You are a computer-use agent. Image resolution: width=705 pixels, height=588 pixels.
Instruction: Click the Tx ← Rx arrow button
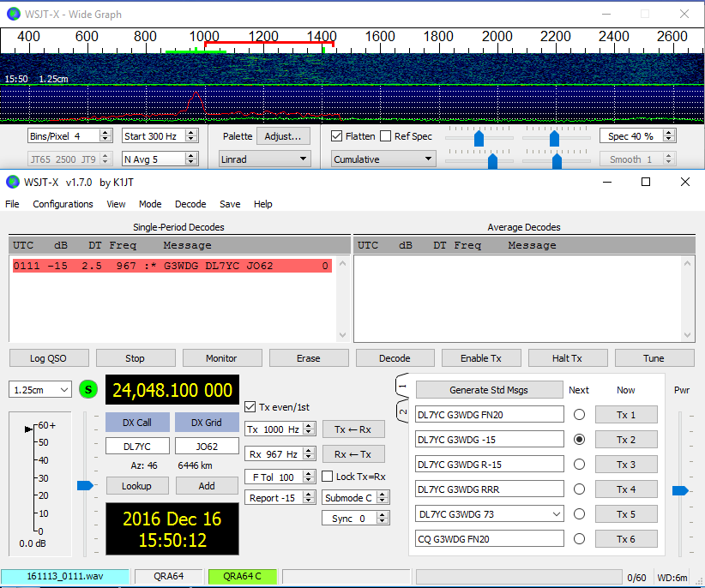point(353,429)
